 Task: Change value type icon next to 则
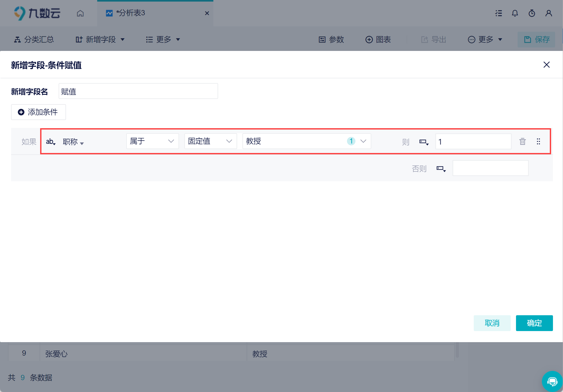coord(424,142)
